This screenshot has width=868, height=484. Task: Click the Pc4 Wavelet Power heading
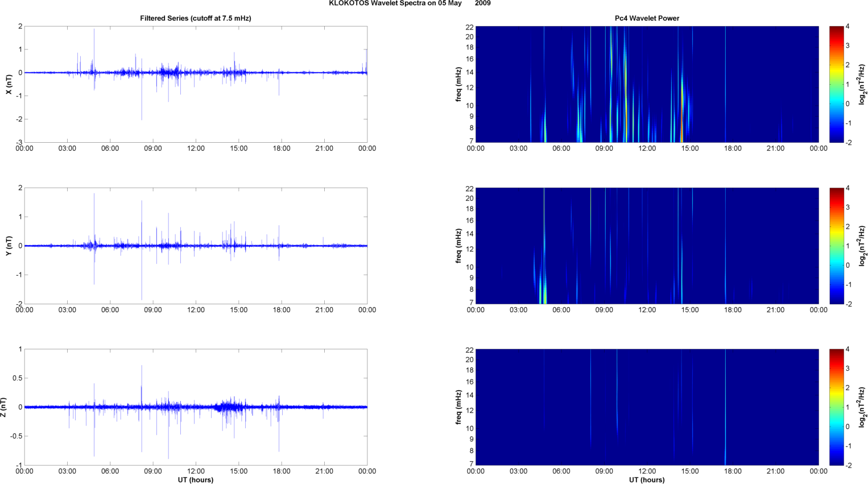point(647,18)
